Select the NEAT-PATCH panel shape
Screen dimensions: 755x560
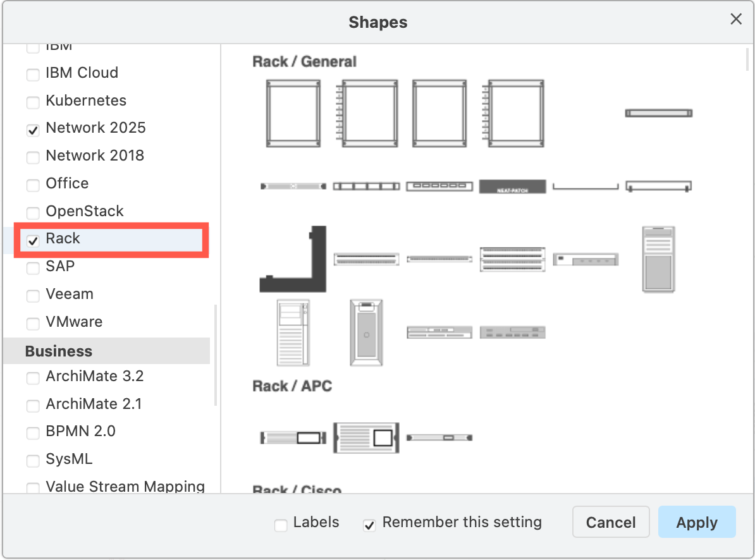tap(513, 186)
